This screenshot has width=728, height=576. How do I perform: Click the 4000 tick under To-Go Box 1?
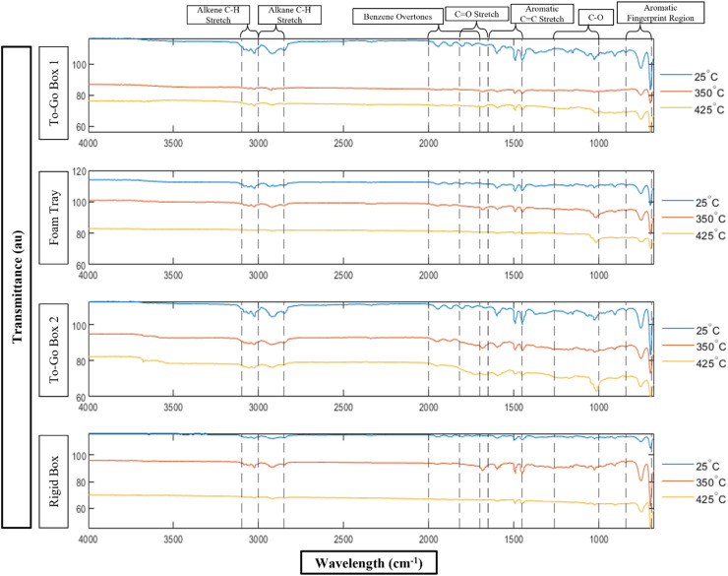pyautogui.click(x=89, y=143)
